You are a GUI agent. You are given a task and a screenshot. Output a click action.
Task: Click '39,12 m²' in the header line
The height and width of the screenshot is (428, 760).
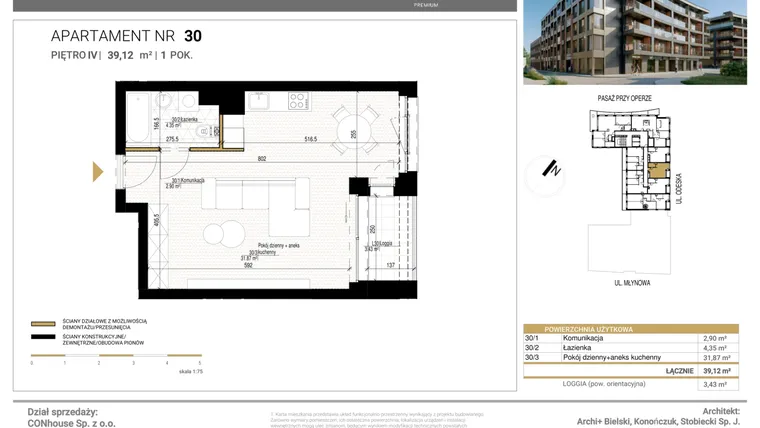click(130, 55)
